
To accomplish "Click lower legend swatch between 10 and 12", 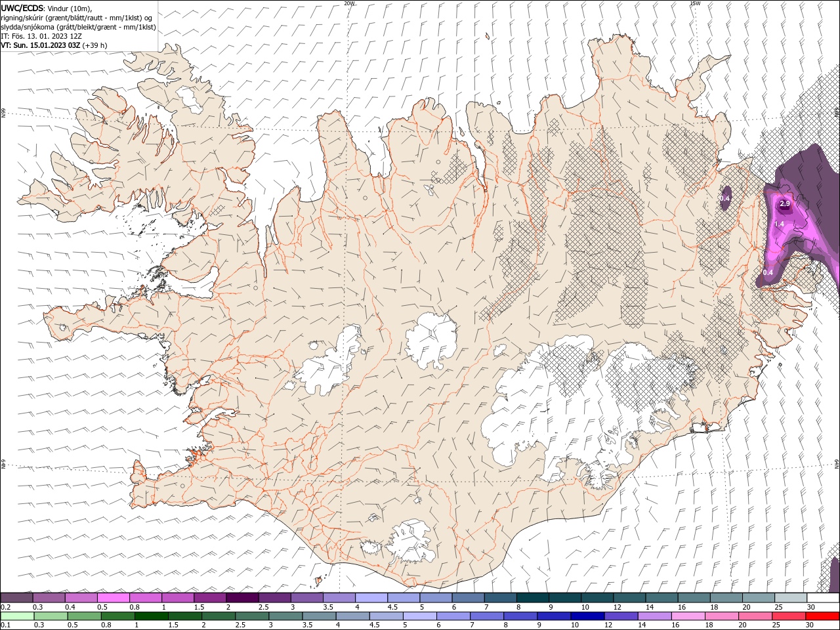I will pos(588,616).
